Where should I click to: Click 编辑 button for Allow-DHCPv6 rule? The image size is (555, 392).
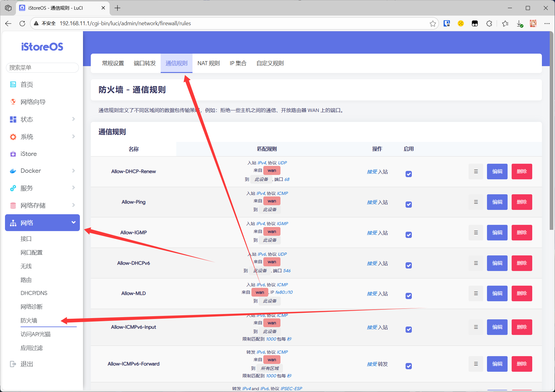pyautogui.click(x=497, y=263)
